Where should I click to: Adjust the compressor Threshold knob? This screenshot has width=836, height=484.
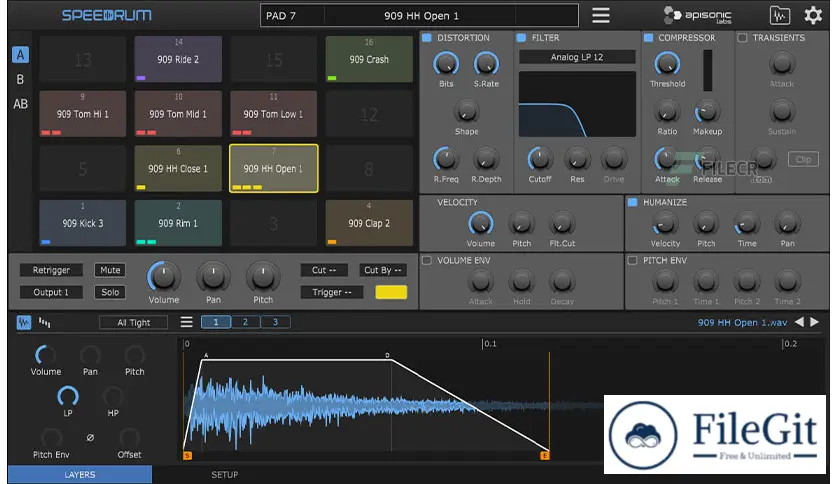667,64
